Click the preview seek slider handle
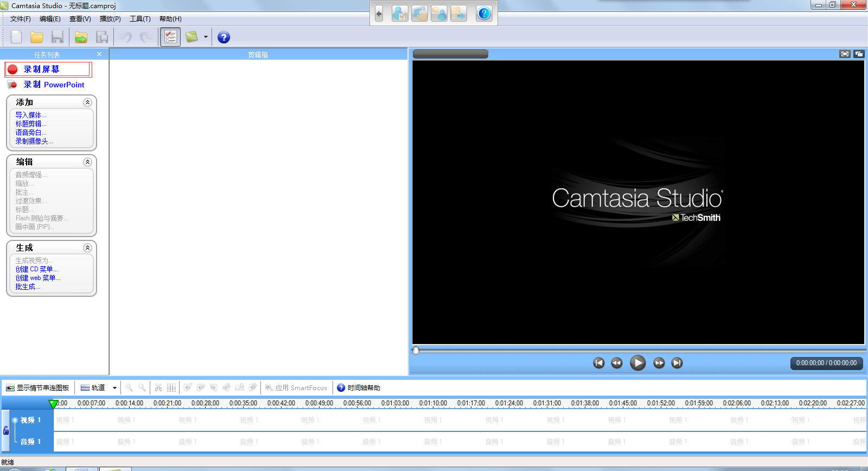 click(416, 351)
